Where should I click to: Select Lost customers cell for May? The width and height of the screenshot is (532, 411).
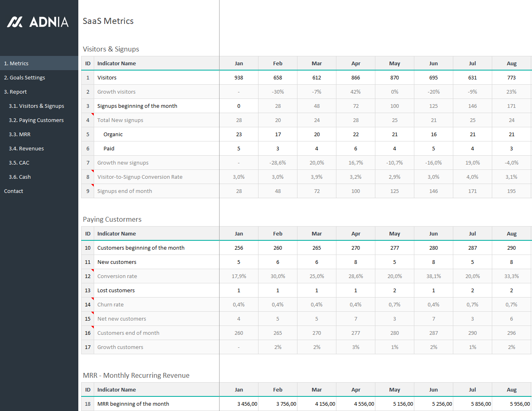394,290
